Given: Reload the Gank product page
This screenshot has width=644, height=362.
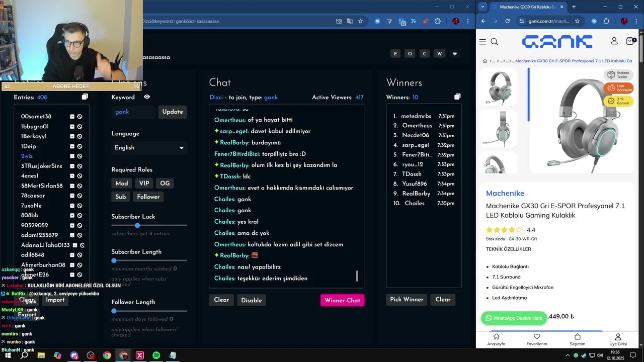Looking at the screenshot, I should [507, 21].
